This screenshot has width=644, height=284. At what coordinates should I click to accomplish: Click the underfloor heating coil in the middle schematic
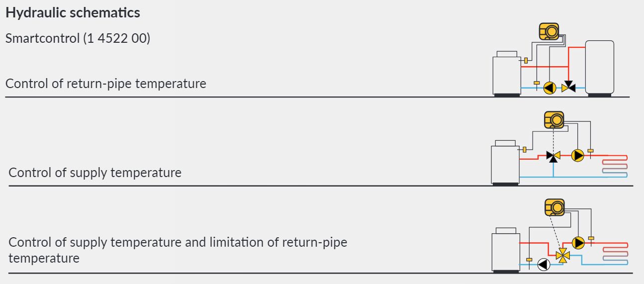(x=615, y=168)
